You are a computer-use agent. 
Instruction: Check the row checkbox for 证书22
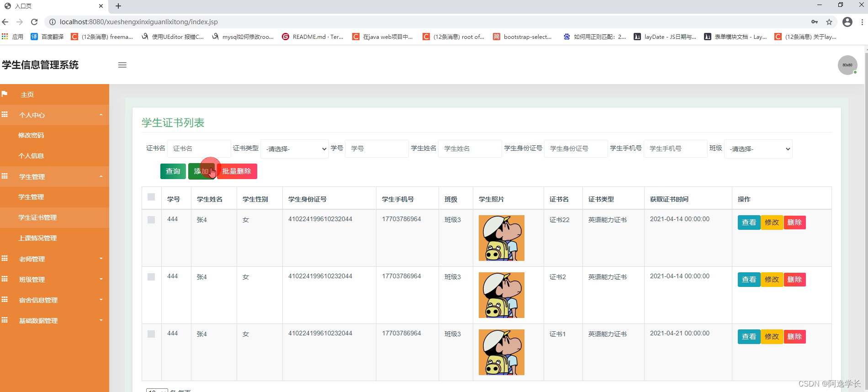pos(151,220)
